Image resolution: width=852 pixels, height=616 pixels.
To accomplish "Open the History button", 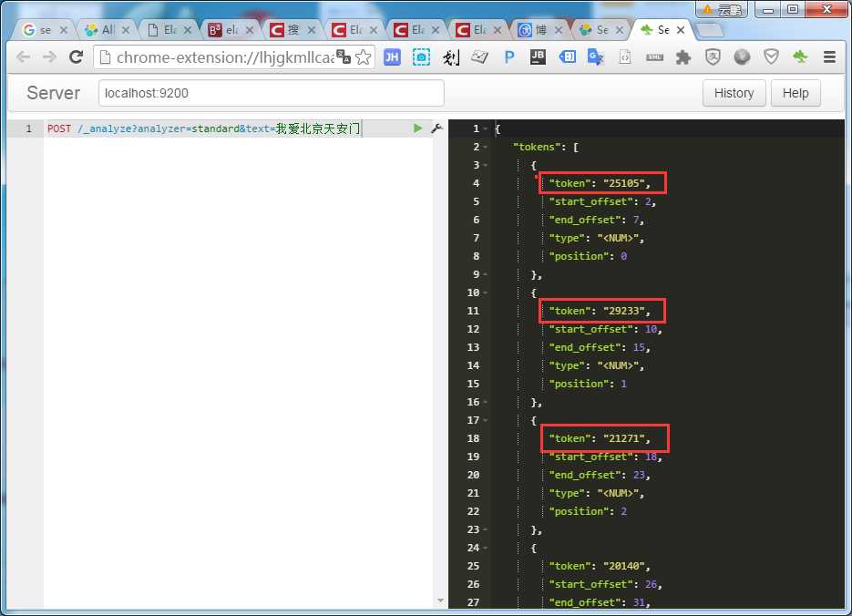I will pos(734,94).
